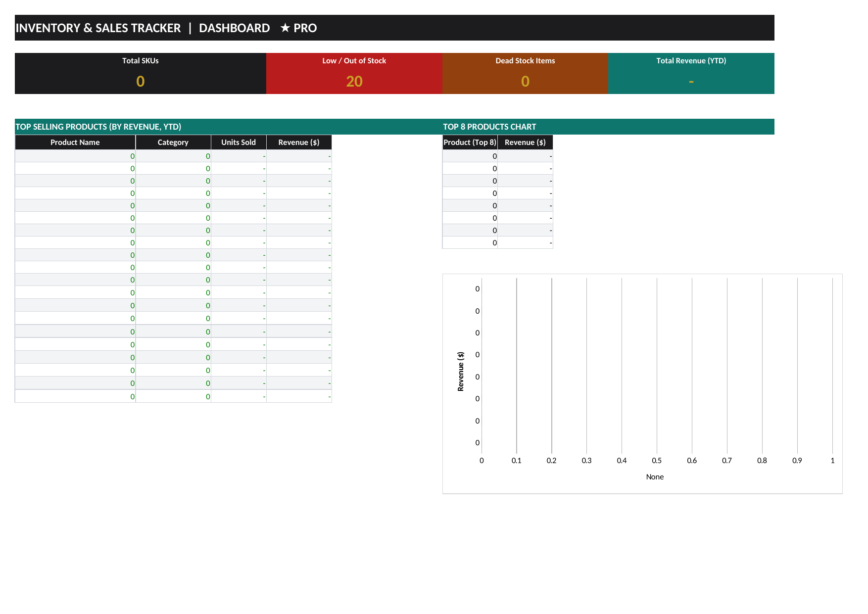Select the Product (Top 8) column header
The width and height of the screenshot is (868, 614).
click(x=470, y=142)
